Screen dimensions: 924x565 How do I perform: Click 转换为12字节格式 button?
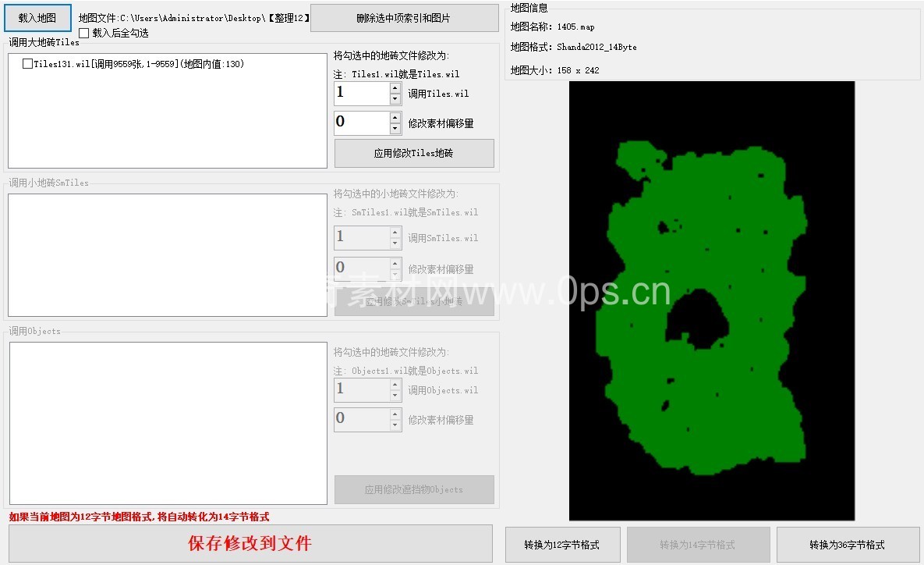tap(562, 545)
